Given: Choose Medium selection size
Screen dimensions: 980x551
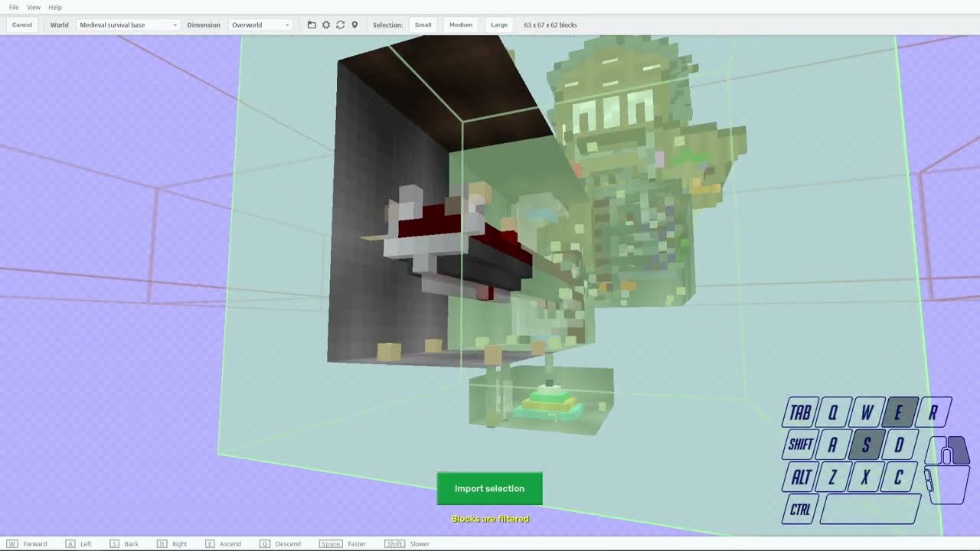Looking at the screenshot, I should tap(461, 24).
